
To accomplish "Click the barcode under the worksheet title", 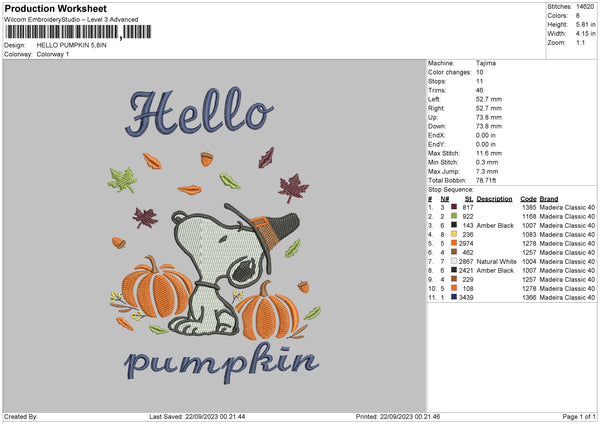I will tap(78, 32).
